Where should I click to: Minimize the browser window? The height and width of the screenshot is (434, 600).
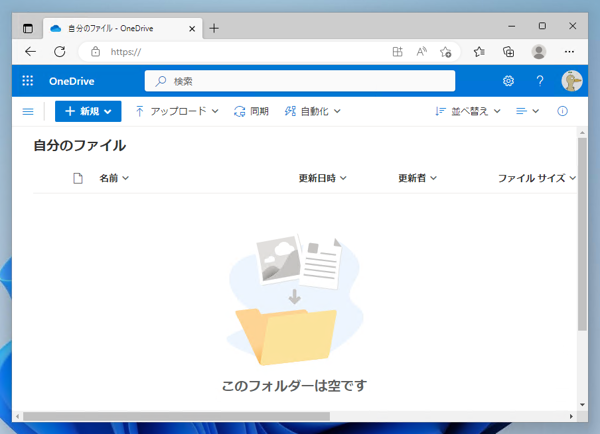(x=512, y=26)
